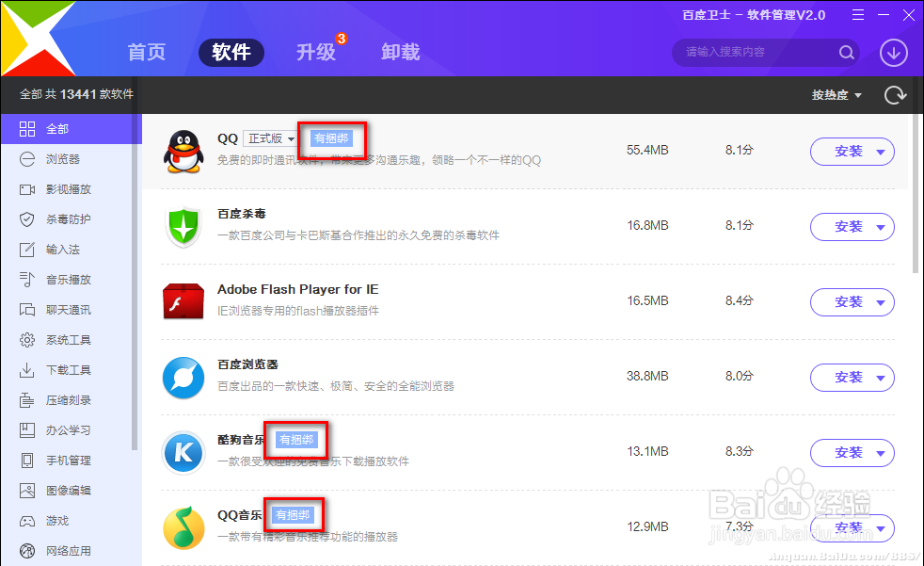
Task: Select the 系统工具 category in the sidebar
Action: [66, 340]
